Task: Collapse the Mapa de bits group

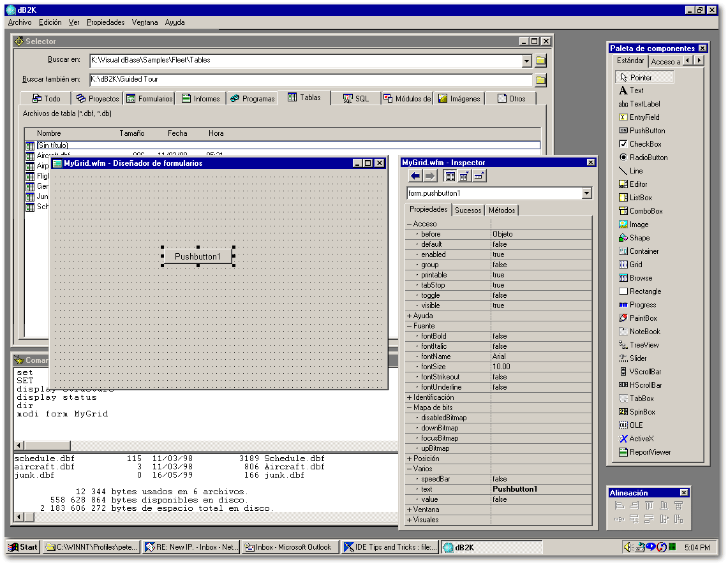Action: [410, 407]
